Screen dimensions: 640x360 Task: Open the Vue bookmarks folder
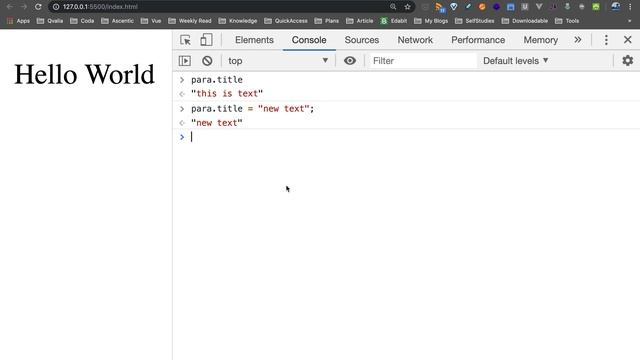coord(151,21)
